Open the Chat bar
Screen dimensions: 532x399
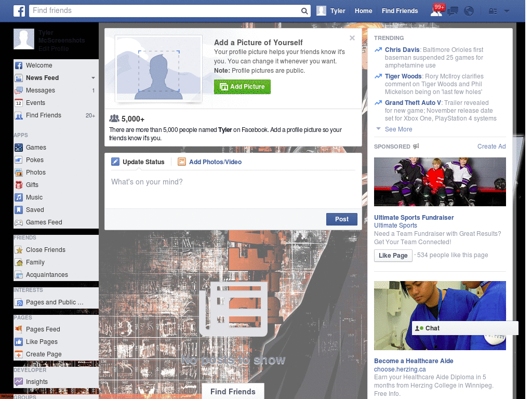pyautogui.click(x=465, y=328)
